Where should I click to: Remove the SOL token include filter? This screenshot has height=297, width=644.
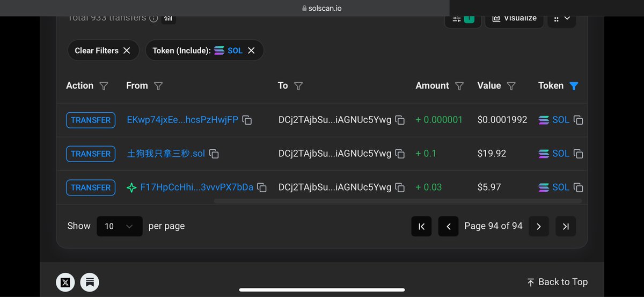click(x=251, y=50)
